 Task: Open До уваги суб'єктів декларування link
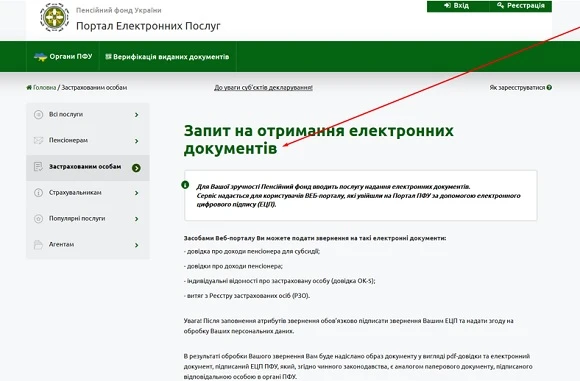click(263, 88)
